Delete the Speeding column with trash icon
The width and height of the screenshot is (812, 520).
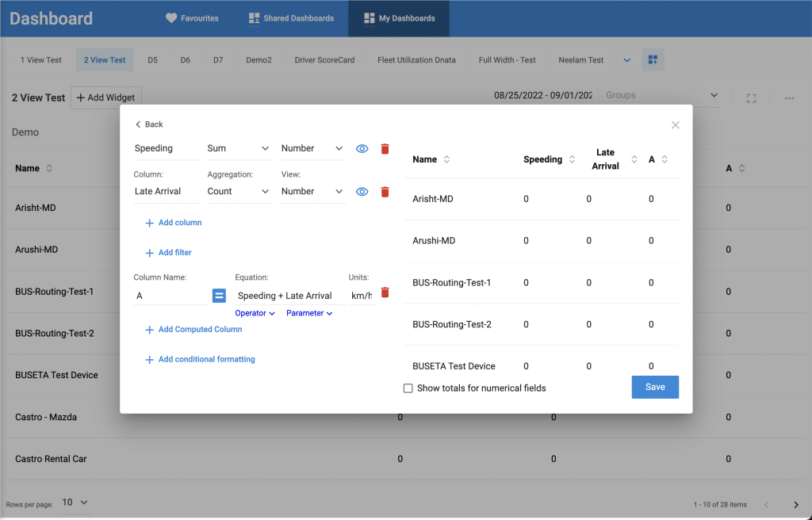[385, 148]
